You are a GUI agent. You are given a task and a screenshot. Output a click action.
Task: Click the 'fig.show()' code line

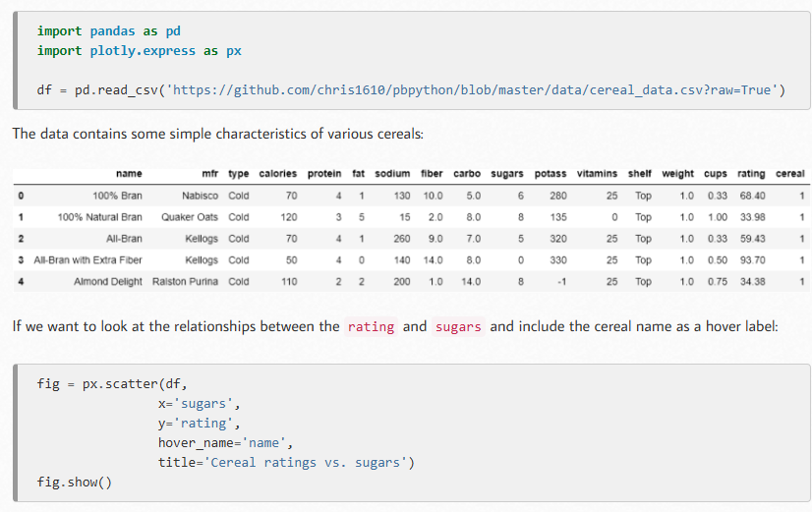[x=75, y=482]
